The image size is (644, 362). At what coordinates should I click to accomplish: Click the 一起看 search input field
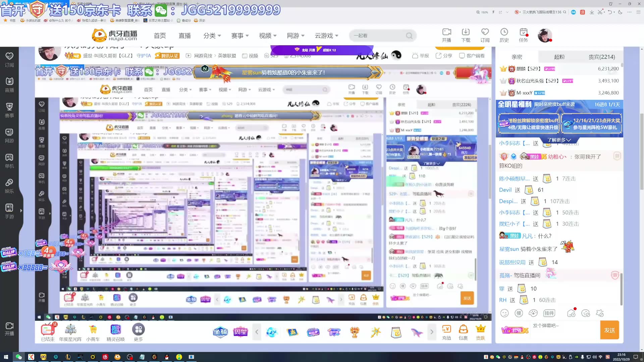(377, 36)
